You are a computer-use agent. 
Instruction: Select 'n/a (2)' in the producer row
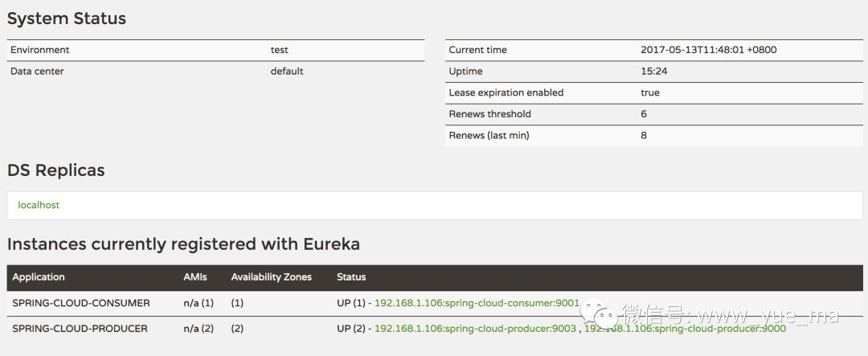[x=199, y=329]
